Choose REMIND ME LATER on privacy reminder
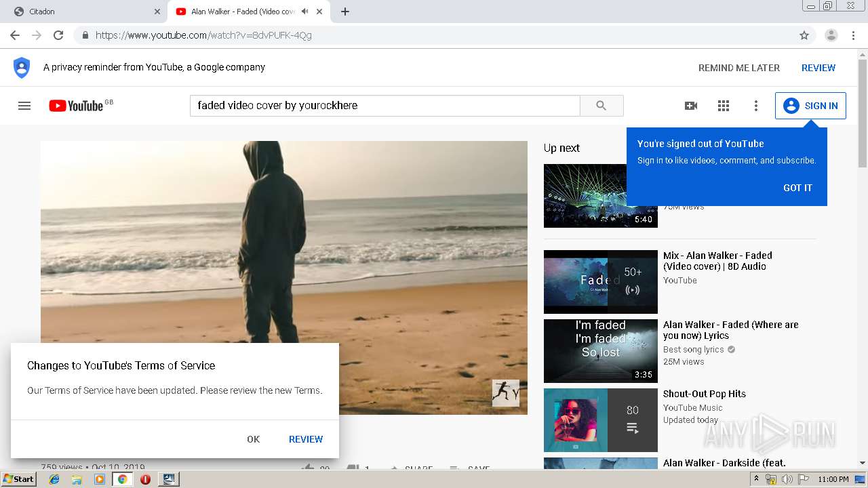 [739, 68]
